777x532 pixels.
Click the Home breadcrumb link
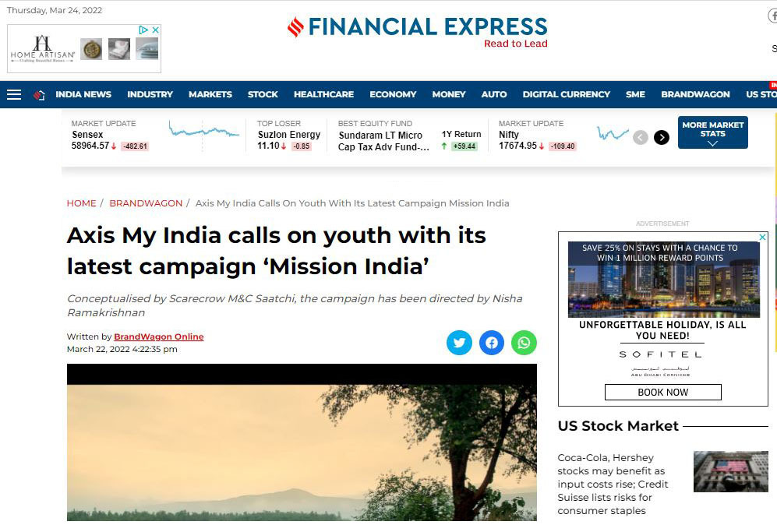(81, 203)
